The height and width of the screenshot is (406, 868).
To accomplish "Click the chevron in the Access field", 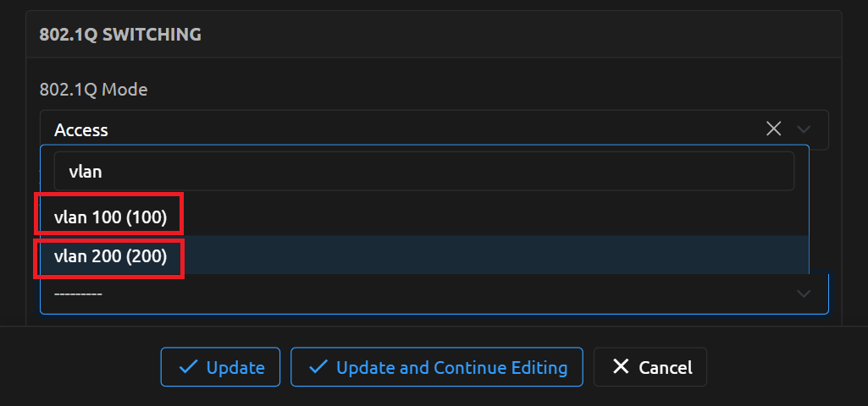I will pyautogui.click(x=804, y=129).
